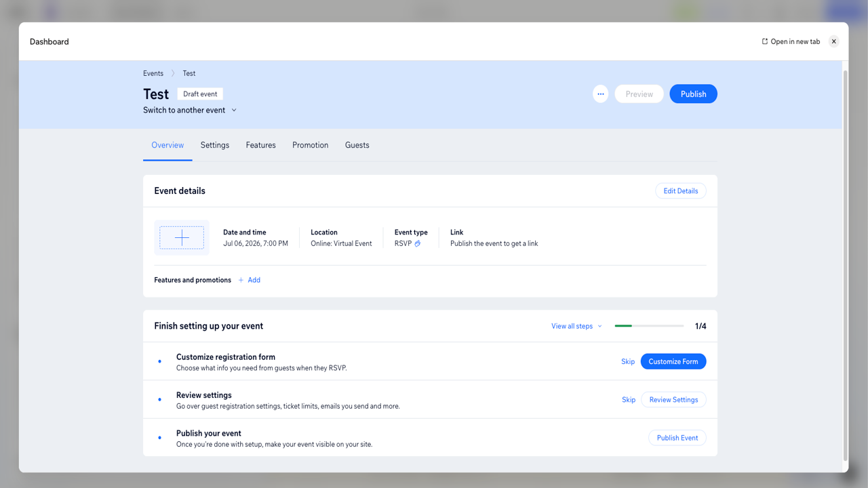
Task: Click the Preview button
Action: coord(639,94)
